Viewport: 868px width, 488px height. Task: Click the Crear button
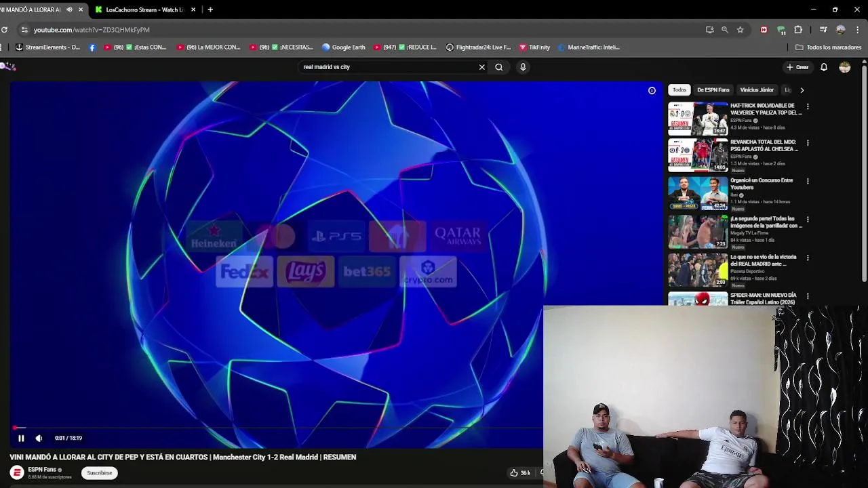797,67
